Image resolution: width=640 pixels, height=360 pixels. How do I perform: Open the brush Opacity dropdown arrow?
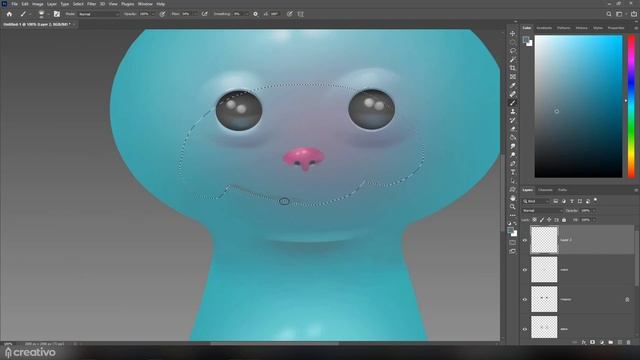pyautogui.click(x=153, y=14)
